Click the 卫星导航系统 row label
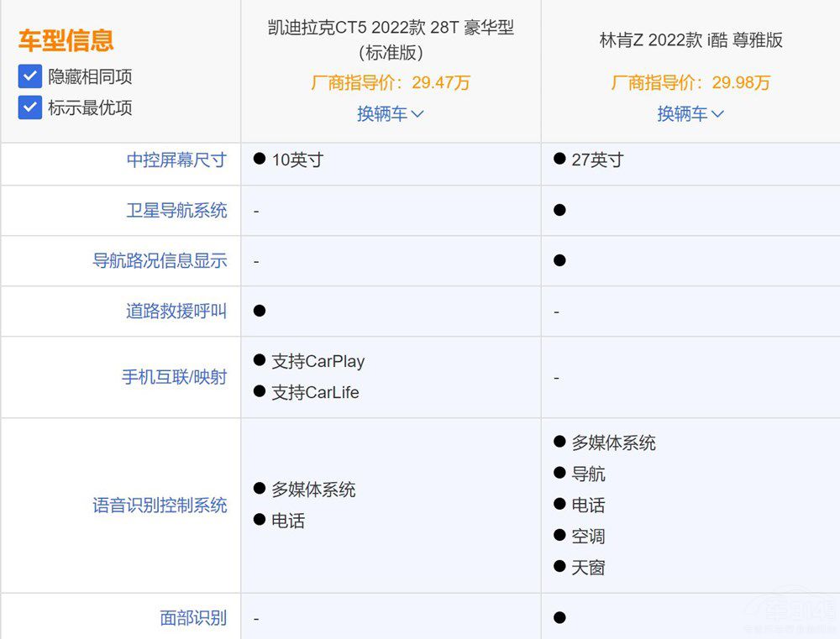This screenshot has height=639, width=840. pos(176,211)
